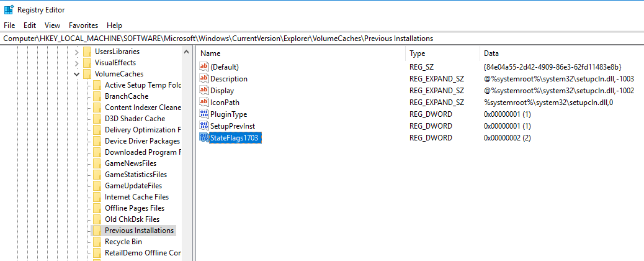The width and height of the screenshot is (644, 261).
Task: Select the SetupPrevInst value name
Action: pos(233,126)
